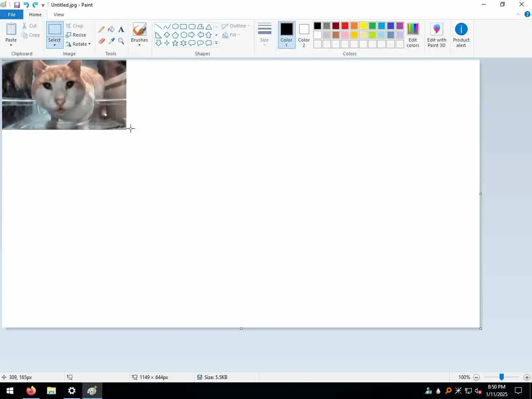Activate the Text tool
The image size is (532, 399).
tap(121, 30)
